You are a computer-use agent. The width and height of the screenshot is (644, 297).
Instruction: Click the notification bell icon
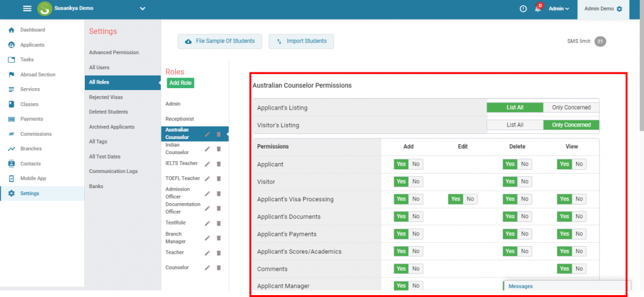point(538,9)
